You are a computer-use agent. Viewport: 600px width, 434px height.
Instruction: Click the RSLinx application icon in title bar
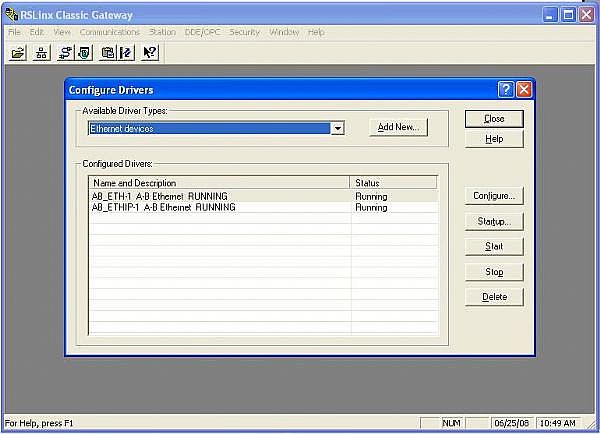click(11, 15)
